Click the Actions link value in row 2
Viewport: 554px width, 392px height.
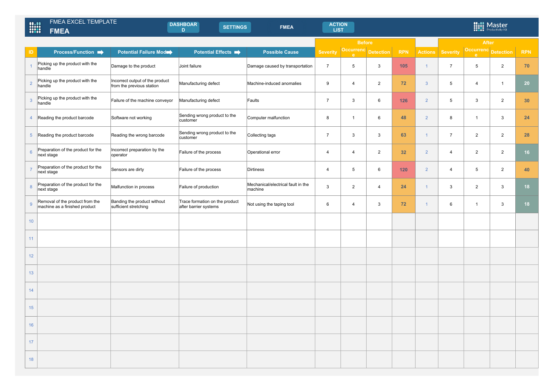[x=427, y=83]
